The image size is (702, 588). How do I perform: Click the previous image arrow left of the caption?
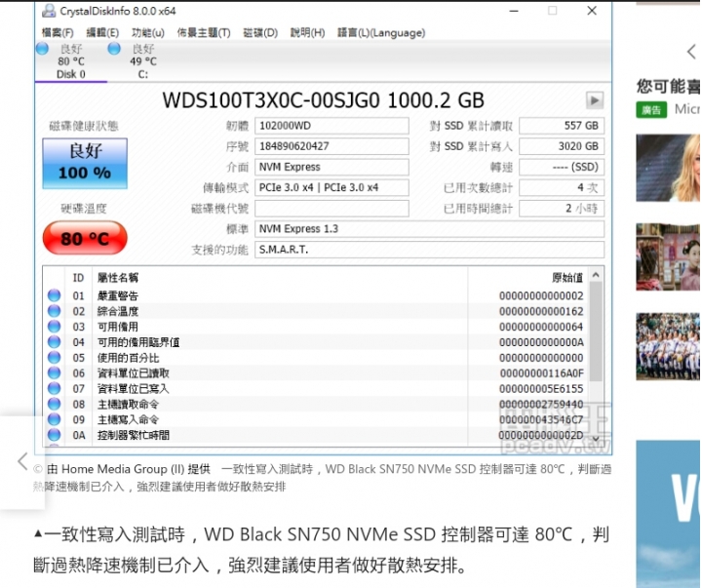(22, 461)
